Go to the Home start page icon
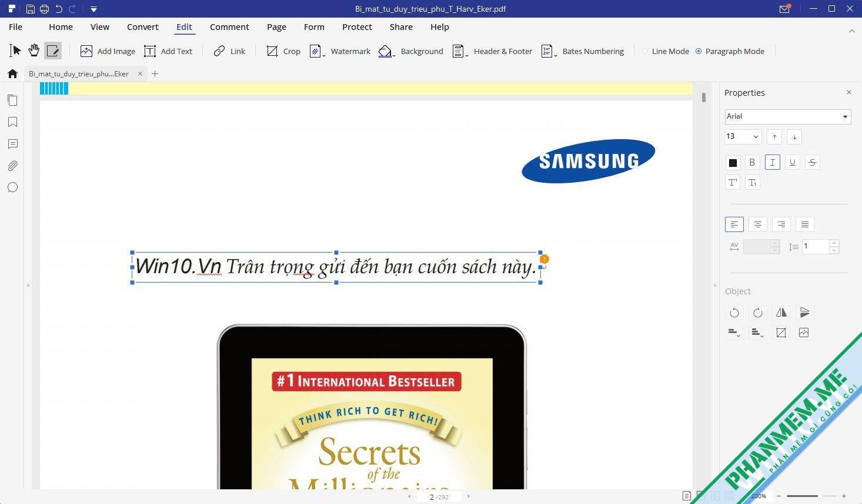Screen dimensions: 862x504 point(12,74)
